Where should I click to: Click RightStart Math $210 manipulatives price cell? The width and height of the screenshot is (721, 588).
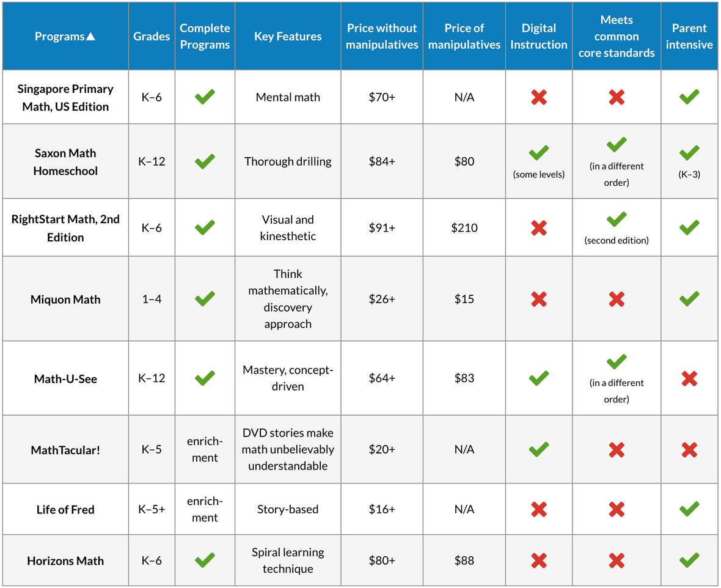[x=464, y=228]
